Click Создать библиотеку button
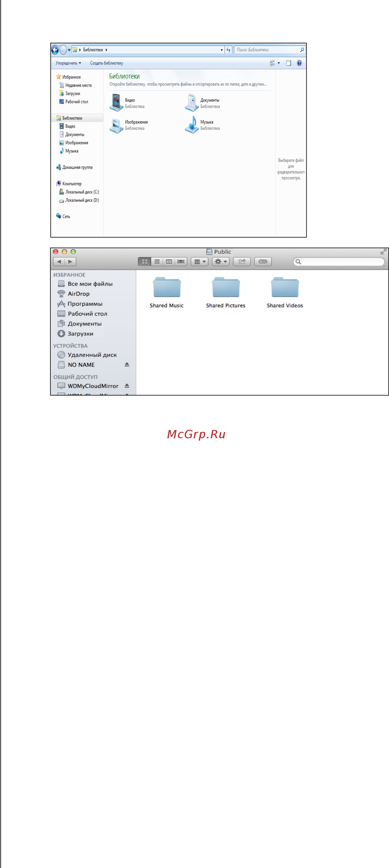 tap(106, 63)
